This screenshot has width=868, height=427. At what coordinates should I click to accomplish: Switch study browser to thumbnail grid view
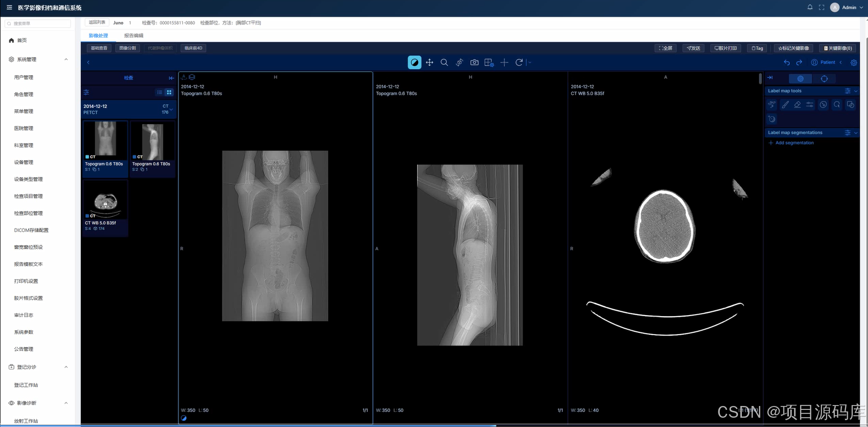click(x=169, y=92)
